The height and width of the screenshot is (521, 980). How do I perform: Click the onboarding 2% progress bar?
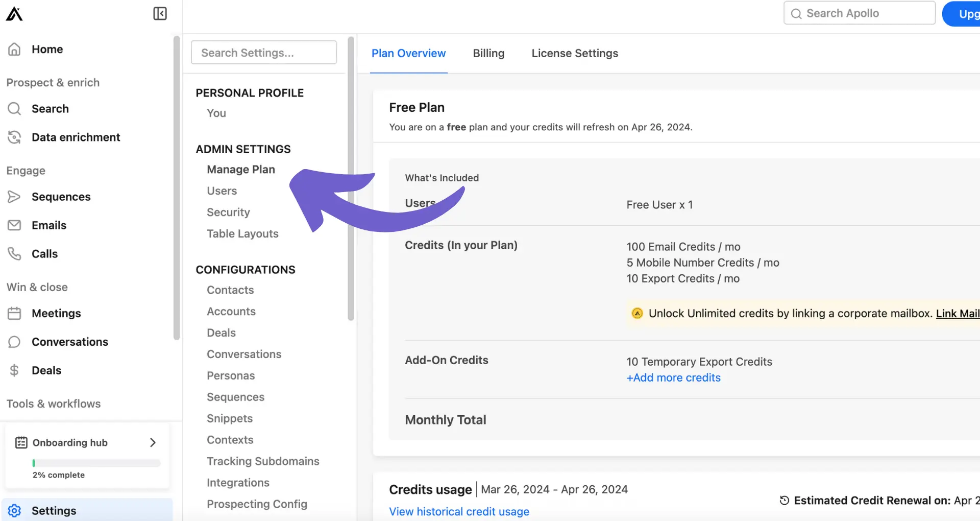(96, 463)
